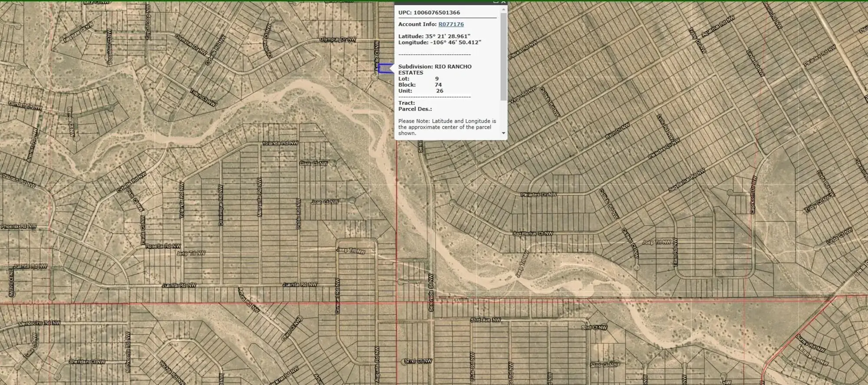Select the blue highlighted parcel on map
The image size is (868, 385).
[x=385, y=68]
